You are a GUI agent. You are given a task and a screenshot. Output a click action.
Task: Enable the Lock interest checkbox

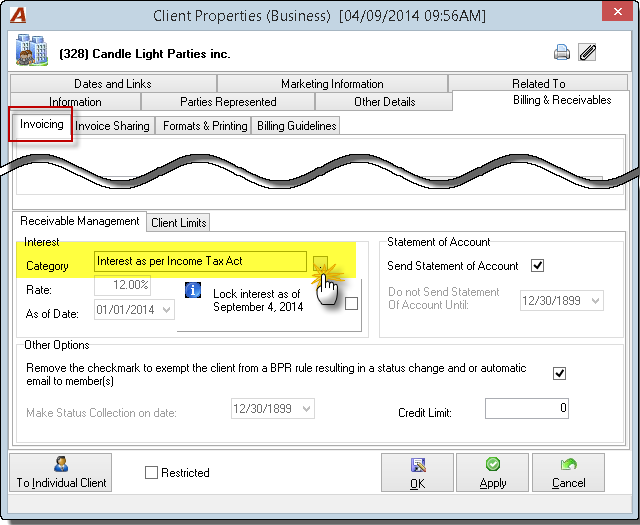click(x=351, y=304)
